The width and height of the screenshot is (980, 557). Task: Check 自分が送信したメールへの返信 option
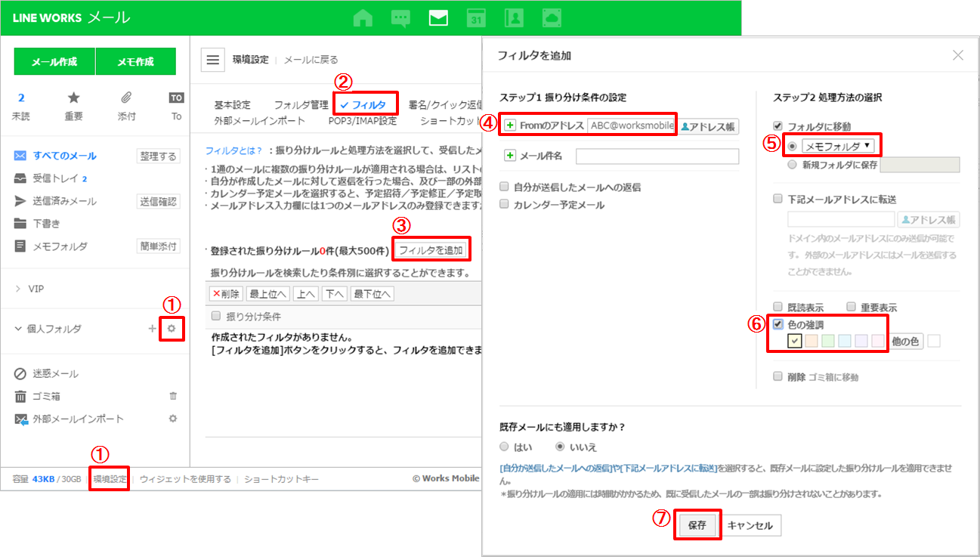coord(504,187)
